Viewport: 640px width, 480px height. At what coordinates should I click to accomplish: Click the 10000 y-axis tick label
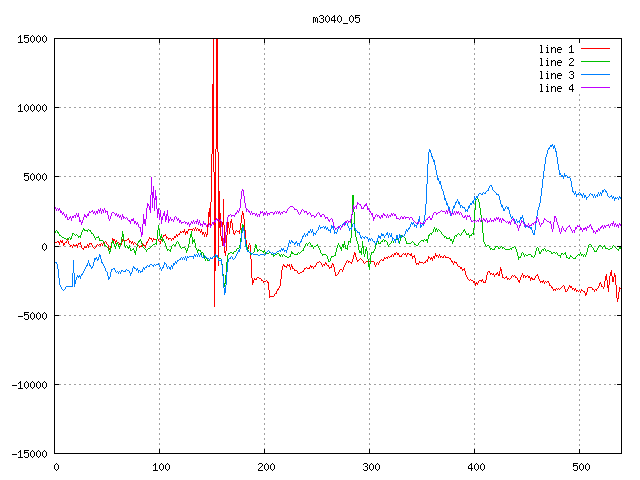click(32, 108)
